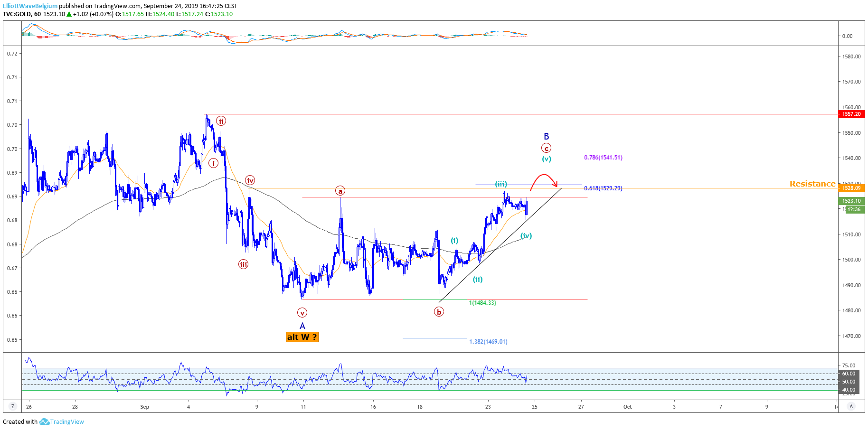Click the 0.618(1529.29) Fibonacci label
Image resolution: width=868 pixels, height=430 pixels.
[x=603, y=188]
